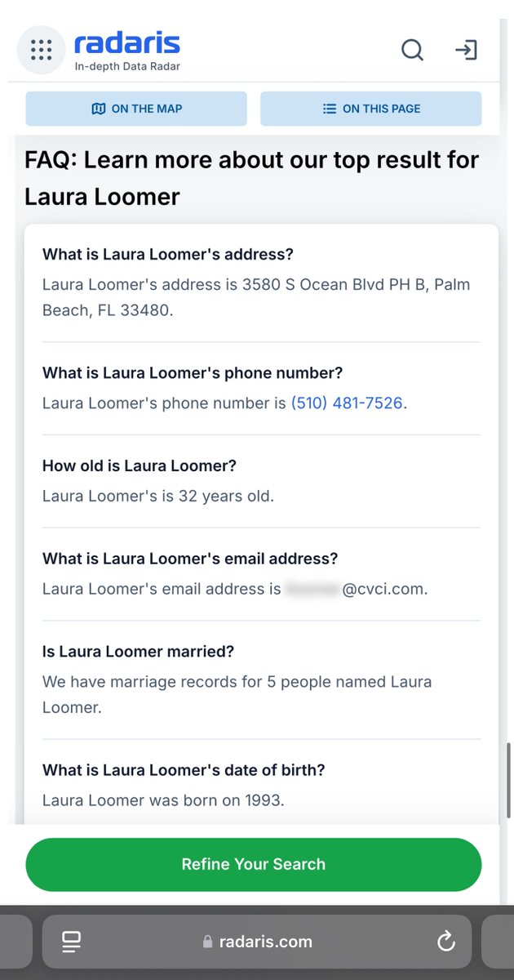Reload the page with the refresh icon
This screenshot has height=980, width=514.
pos(445,942)
